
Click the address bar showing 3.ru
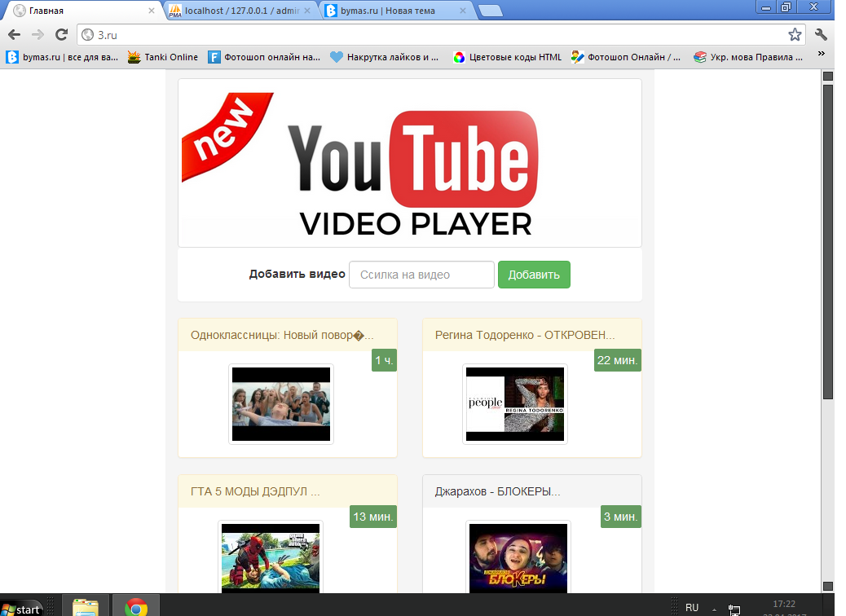click(x=432, y=34)
